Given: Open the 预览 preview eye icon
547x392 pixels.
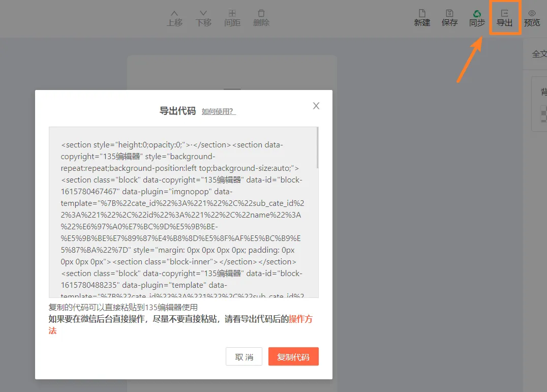Looking at the screenshot, I should coord(532,18).
